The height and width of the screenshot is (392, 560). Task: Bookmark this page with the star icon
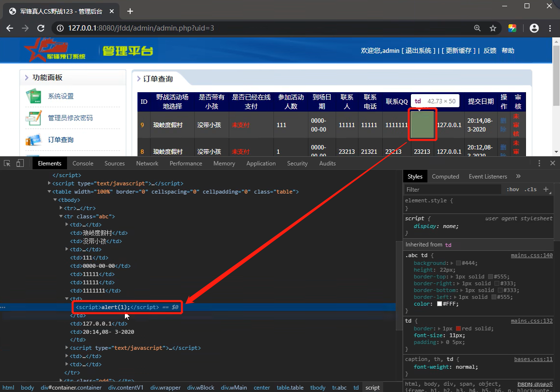(493, 28)
